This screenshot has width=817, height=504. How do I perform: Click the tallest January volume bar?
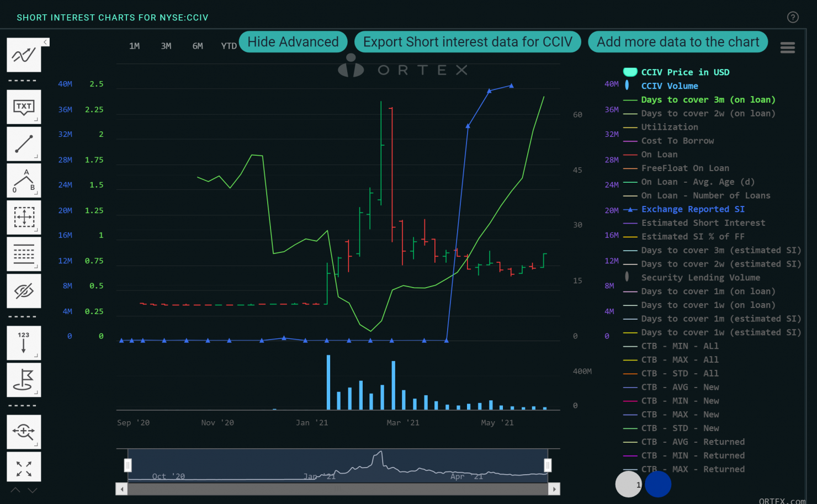[328, 382]
